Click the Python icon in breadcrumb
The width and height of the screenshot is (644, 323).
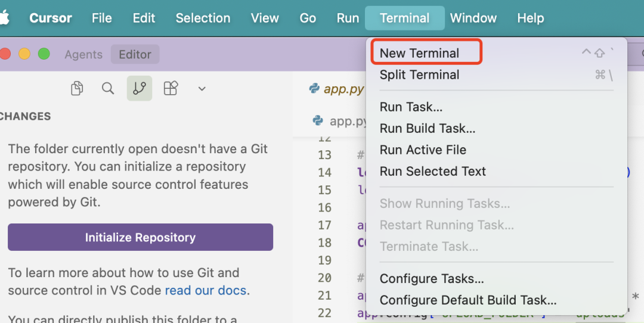click(318, 121)
